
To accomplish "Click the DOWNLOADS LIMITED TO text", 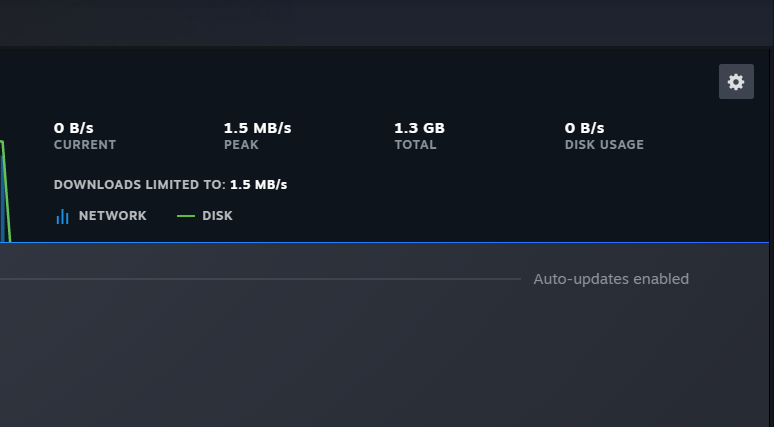I will click(x=139, y=185).
